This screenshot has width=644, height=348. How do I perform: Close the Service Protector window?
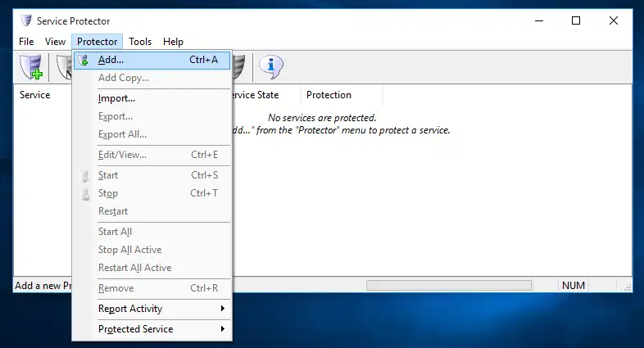coord(614,20)
